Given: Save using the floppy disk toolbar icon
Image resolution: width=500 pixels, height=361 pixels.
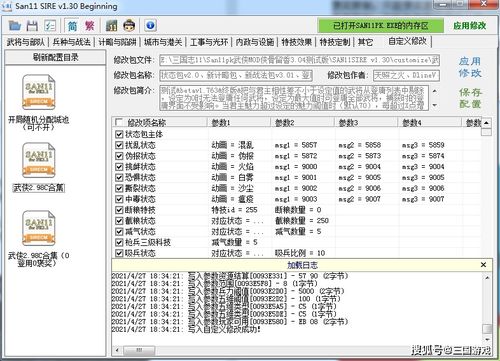Looking at the screenshot, I should coord(32,26).
